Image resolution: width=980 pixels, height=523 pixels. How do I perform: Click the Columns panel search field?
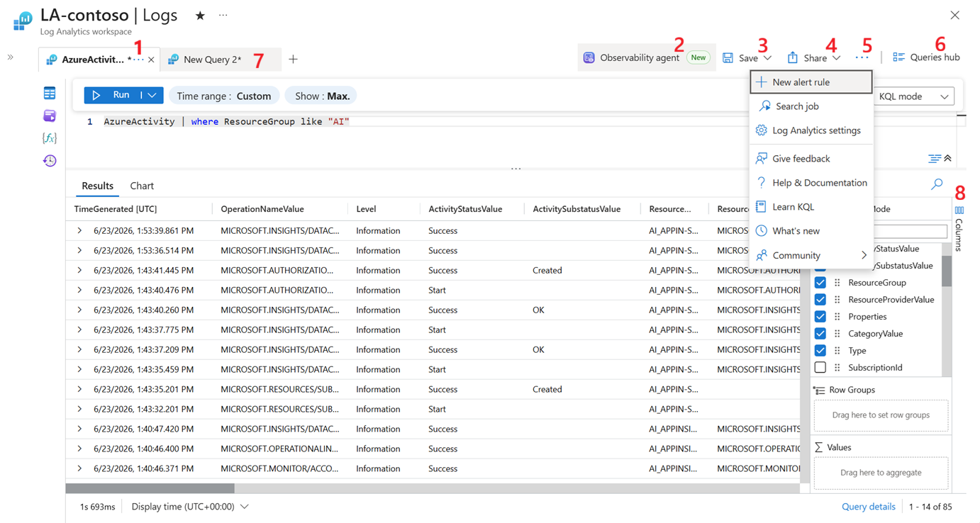coord(910,232)
